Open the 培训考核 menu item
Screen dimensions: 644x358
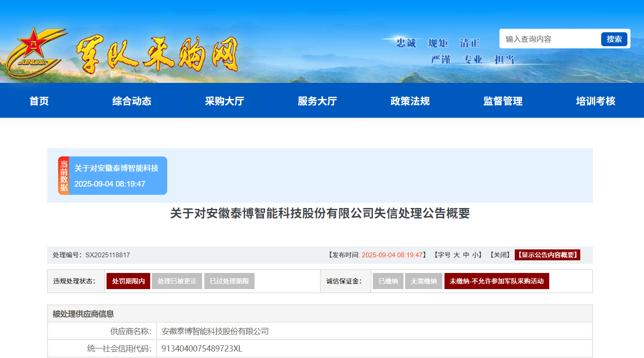pos(596,101)
